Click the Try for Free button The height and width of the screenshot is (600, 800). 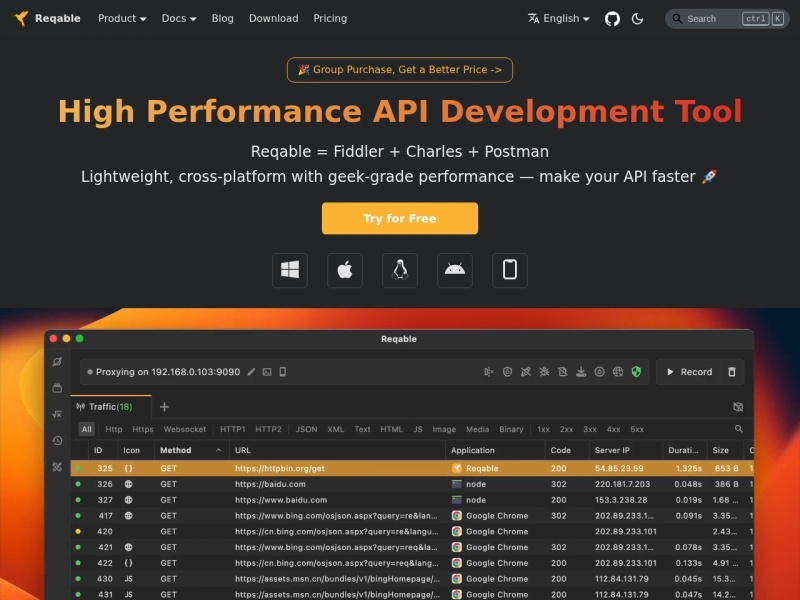coord(400,218)
